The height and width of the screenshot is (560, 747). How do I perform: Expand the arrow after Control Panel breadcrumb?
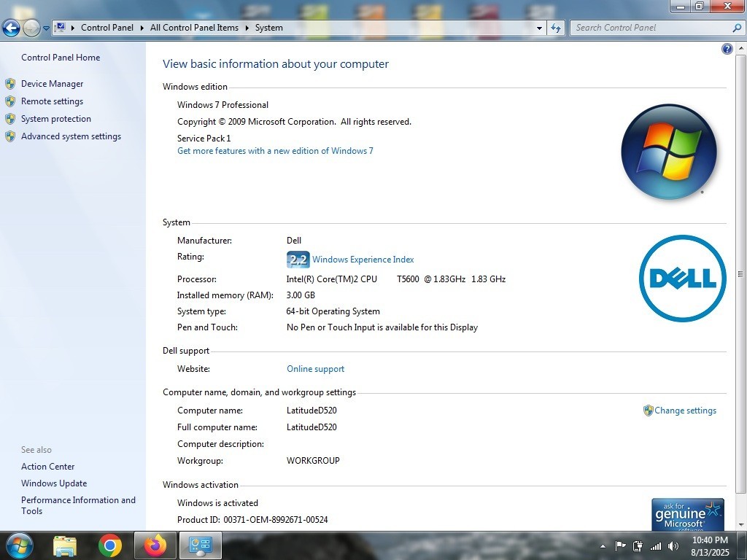(x=142, y=28)
